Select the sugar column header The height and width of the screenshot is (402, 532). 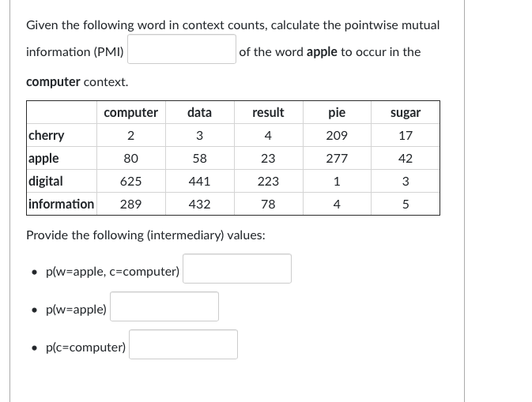pyautogui.click(x=406, y=112)
